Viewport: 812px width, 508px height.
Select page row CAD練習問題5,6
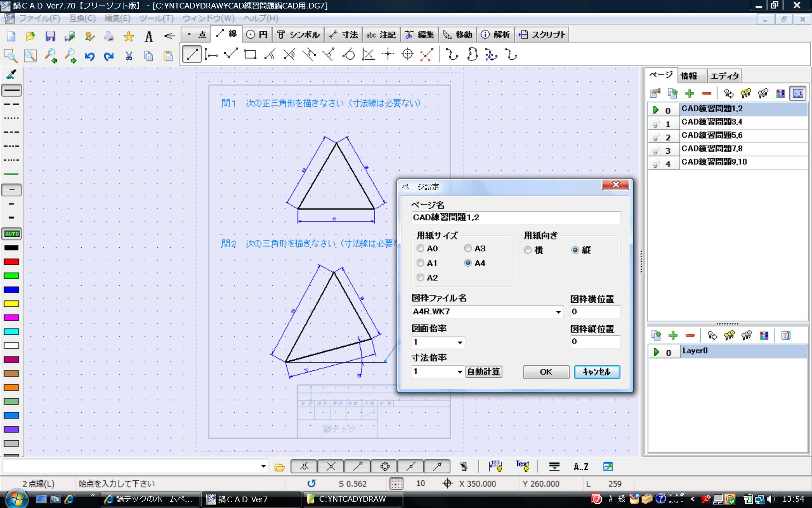tap(728, 135)
